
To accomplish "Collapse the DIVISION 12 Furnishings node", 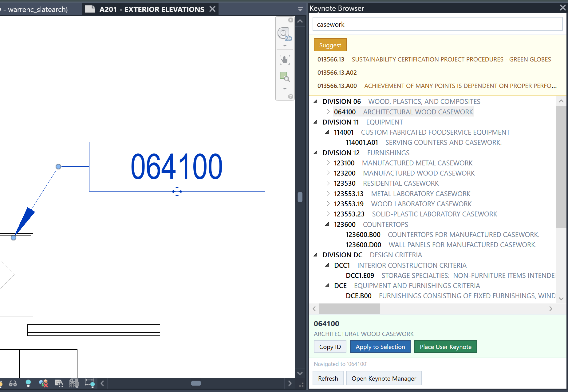I will (316, 152).
